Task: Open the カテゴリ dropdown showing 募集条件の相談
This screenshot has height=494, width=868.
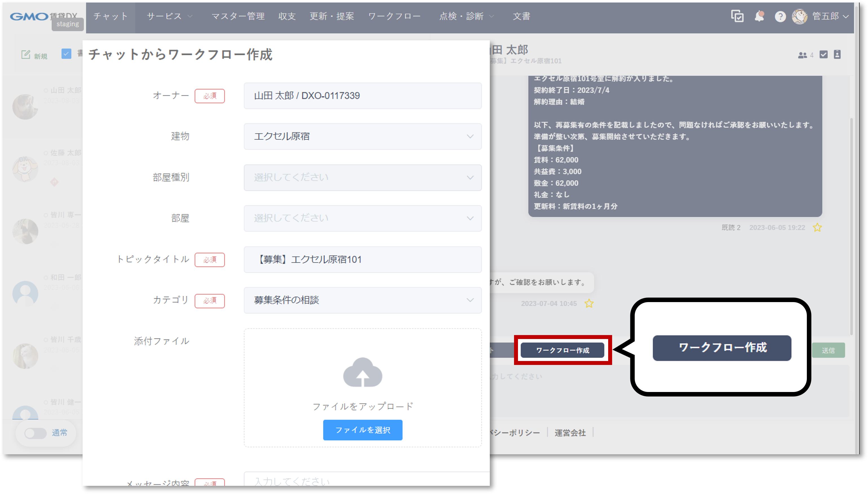Action: (363, 300)
